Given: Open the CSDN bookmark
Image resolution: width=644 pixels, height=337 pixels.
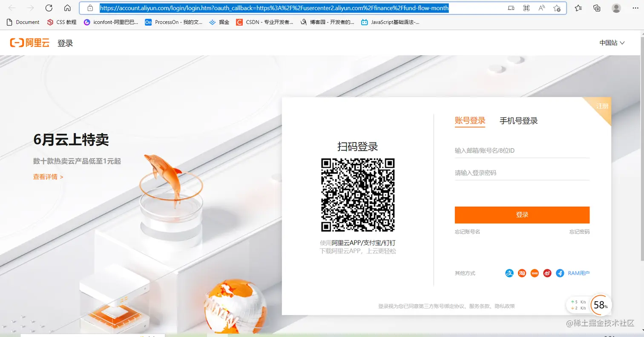Looking at the screenshot, I should pos(264,22).
